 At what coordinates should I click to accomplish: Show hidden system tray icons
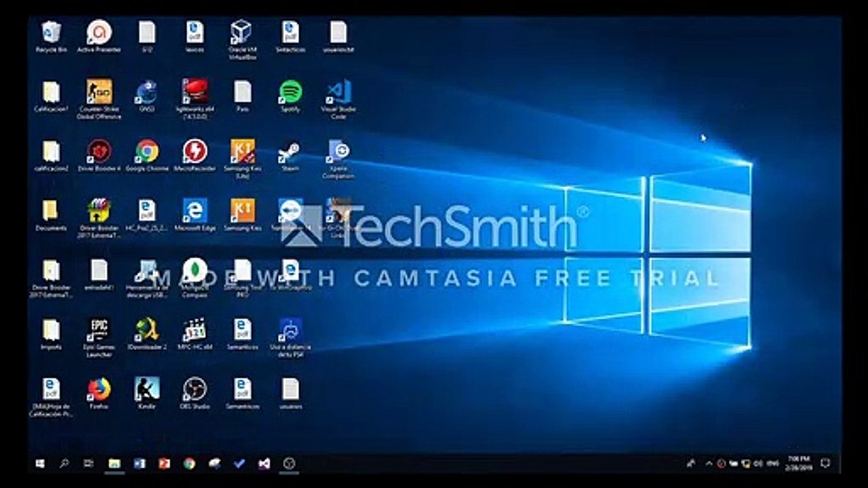pos(709,464)
